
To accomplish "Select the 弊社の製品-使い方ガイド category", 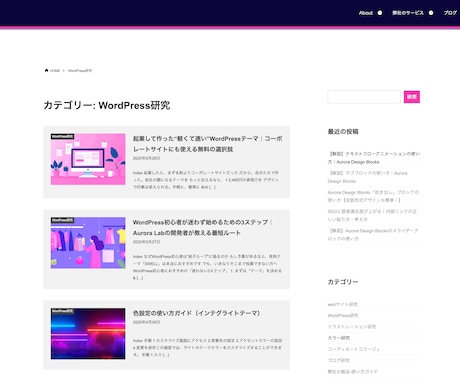I will click(353, 371).
